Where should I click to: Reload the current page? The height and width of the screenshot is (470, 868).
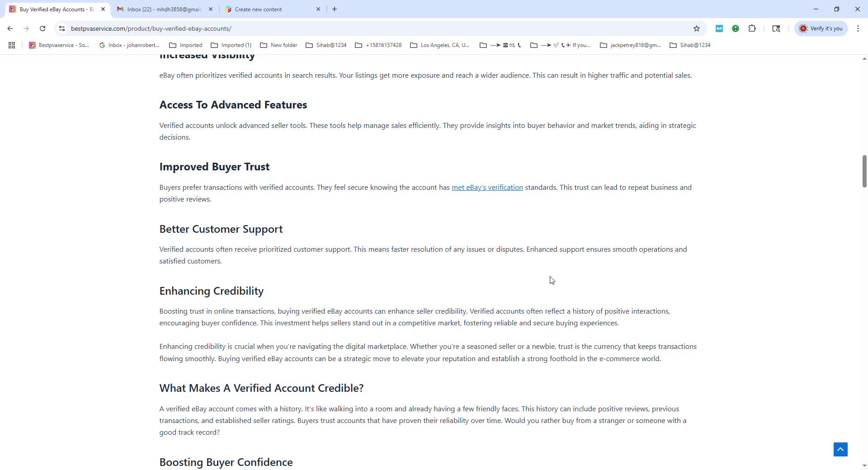pos(42,28)
